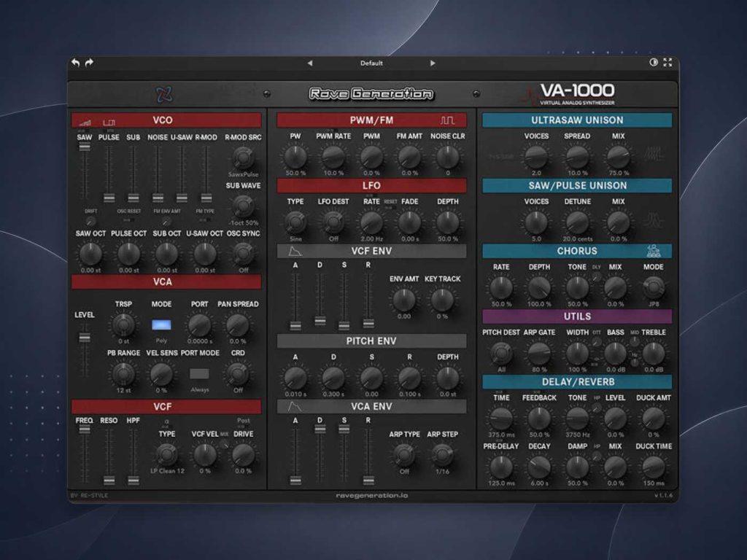747x560 pixels.
Task: Click the SAW level fader handle
Action: [85, 147]
